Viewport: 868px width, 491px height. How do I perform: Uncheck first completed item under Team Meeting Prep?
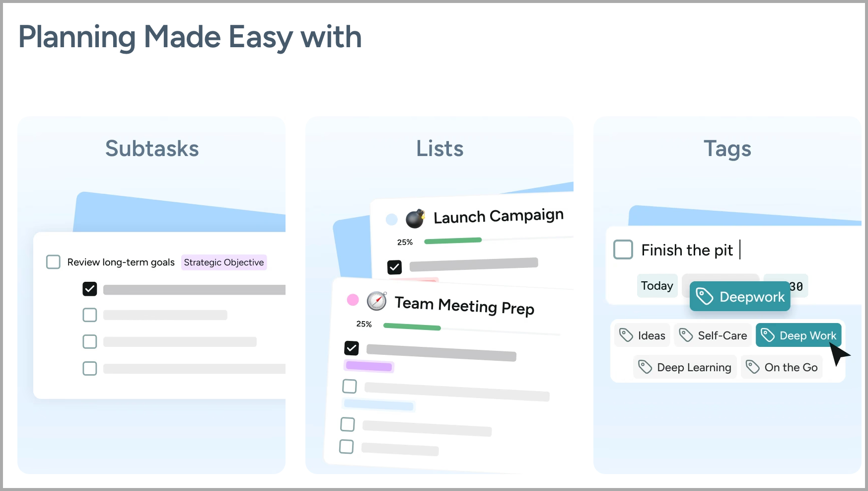[352, 348]
